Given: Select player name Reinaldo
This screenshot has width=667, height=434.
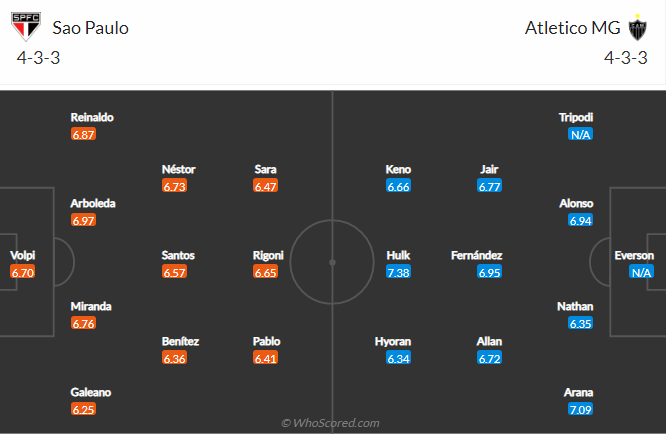Looking at the screenshot, I should [x=92, y=117].
